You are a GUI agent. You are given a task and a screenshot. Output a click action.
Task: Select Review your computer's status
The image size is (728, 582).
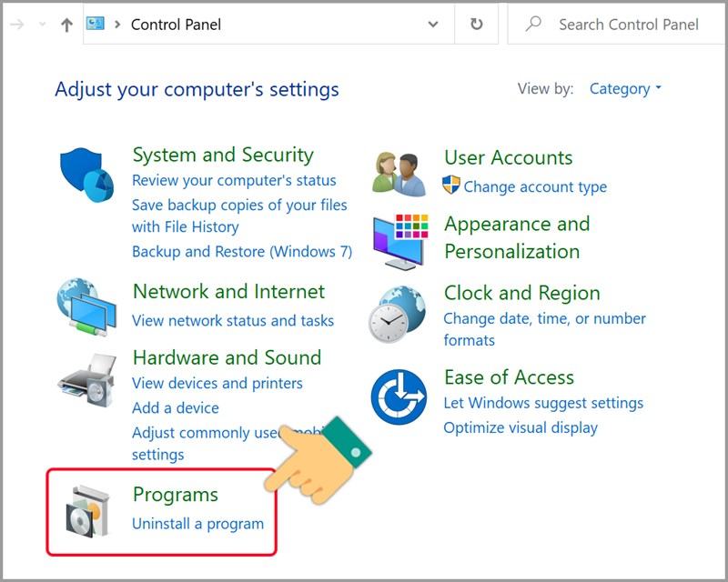(234, 180)
